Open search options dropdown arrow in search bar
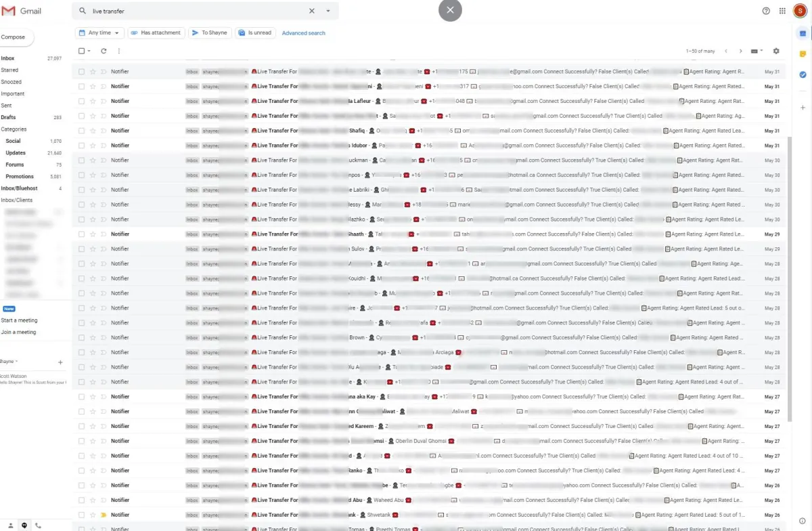The height and width of the screenshot is (531, 812). click(328, 11)
